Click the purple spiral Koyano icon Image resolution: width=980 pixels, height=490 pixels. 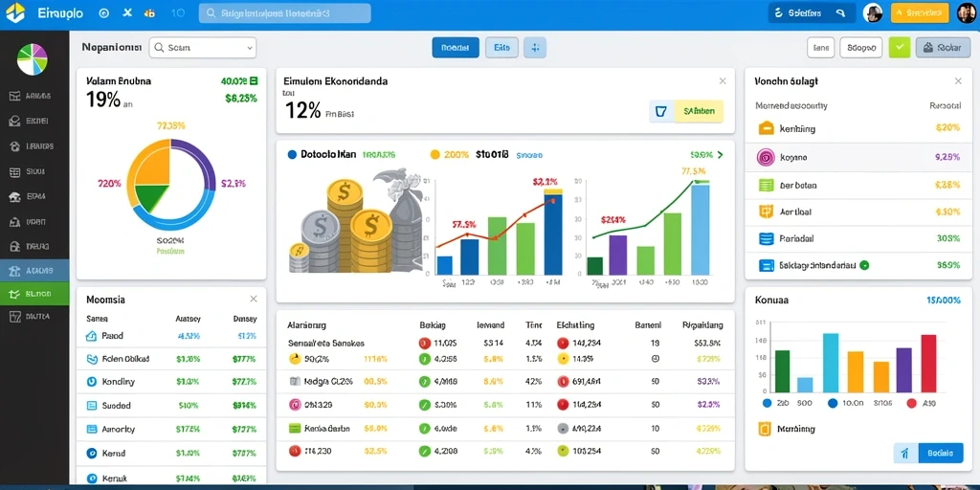click(766, 158)
